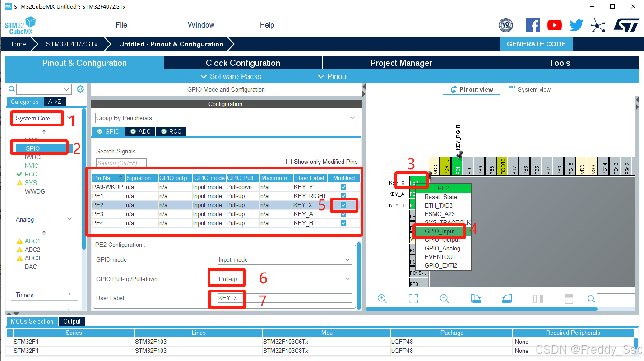644x361 pixels.
Task: Switch to the Output tab
Action: click(72, 322)
